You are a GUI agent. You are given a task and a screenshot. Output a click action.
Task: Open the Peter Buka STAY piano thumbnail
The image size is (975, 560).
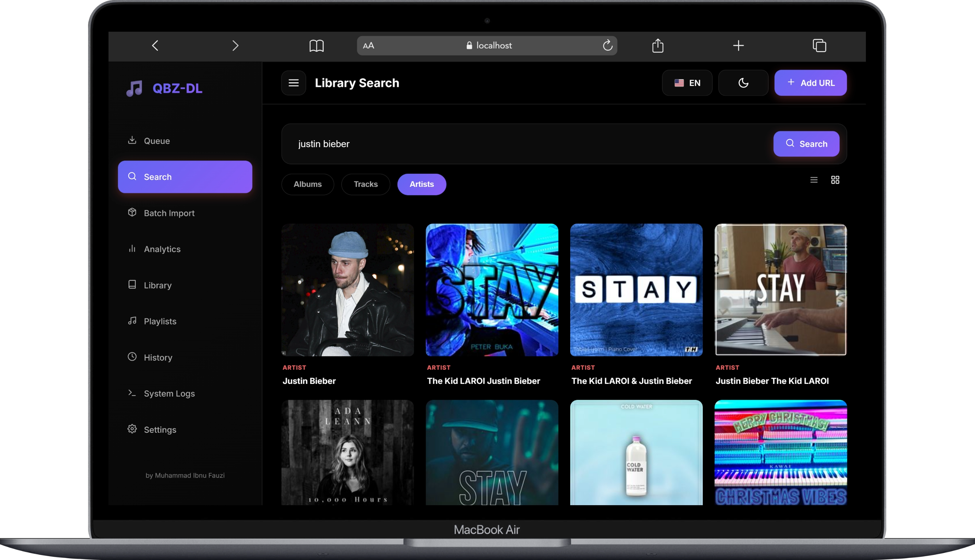coord(492,290)
